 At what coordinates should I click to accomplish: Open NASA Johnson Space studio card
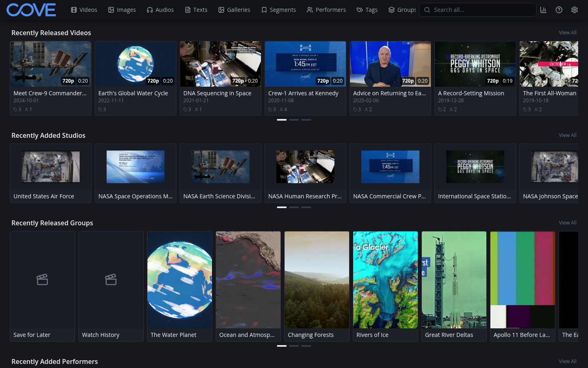click(549, 173)
